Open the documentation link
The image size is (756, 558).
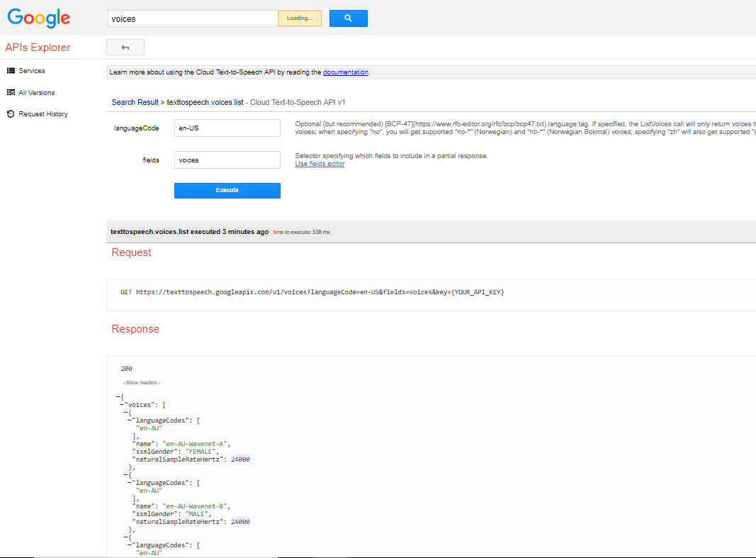point(346,72)
